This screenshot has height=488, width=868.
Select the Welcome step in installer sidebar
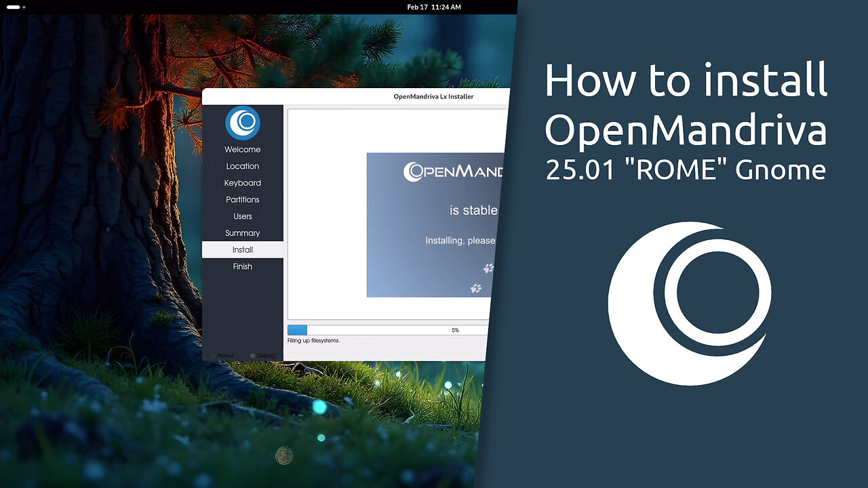pyautogui.click(x=243, y=149)
